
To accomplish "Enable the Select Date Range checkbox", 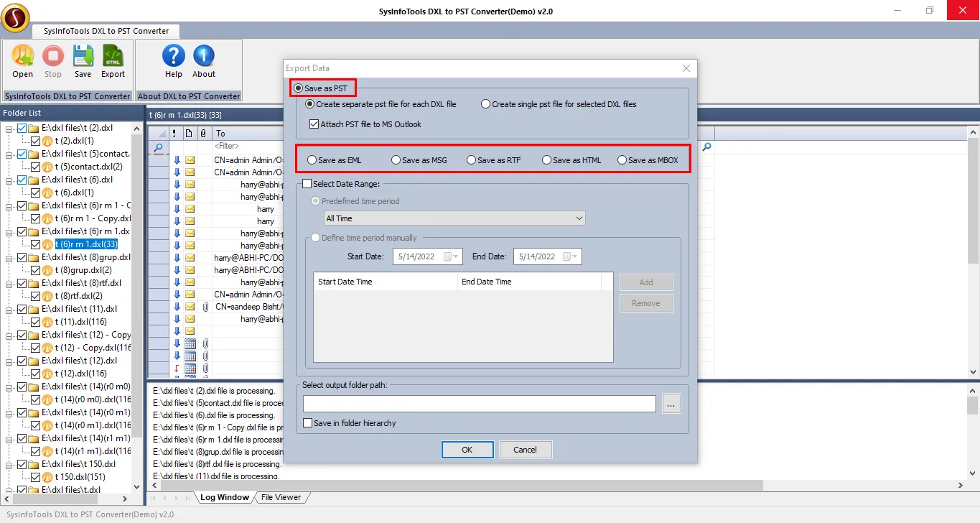I will 307,184.
